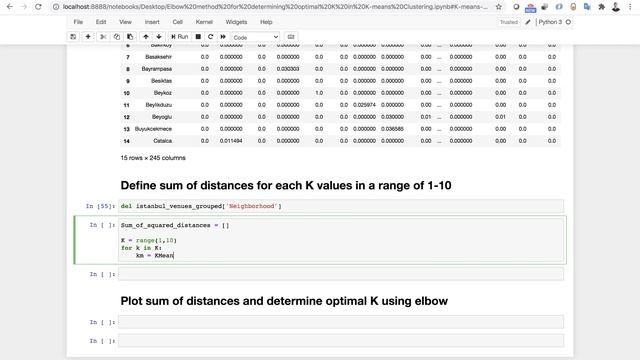
Task: Click the site information icon in address bar
Action: tap(56, 7)
